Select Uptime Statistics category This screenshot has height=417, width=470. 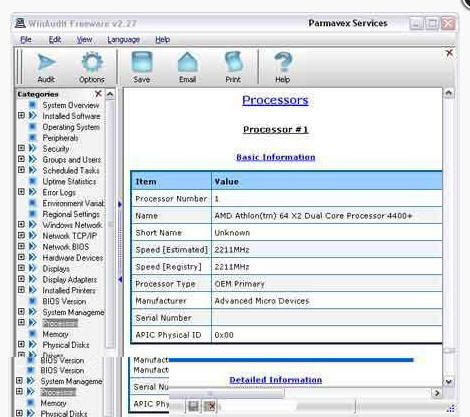tap(69, 181)
